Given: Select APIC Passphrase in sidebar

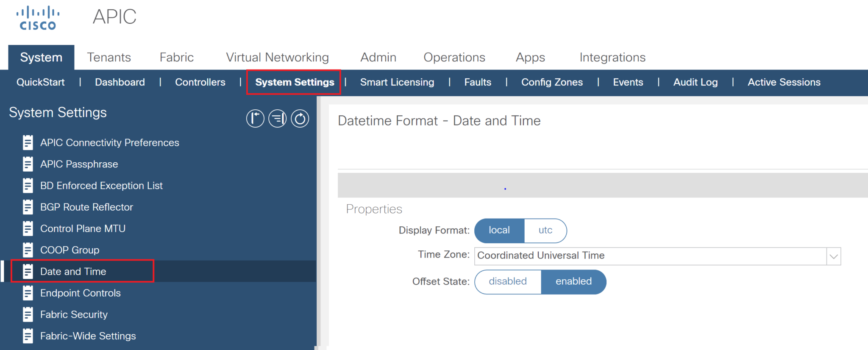Looking at the screenshot, I should point(79,164).
